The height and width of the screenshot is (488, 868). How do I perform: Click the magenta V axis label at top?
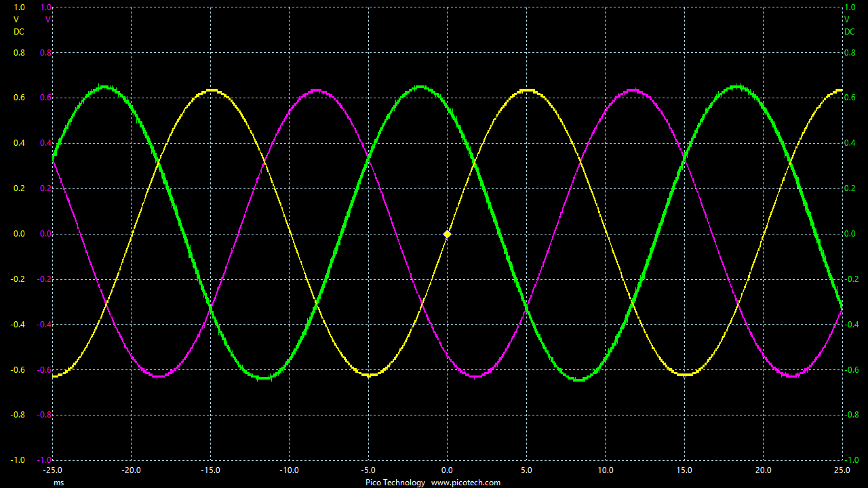pyautogui.click(x=47, y=19)
